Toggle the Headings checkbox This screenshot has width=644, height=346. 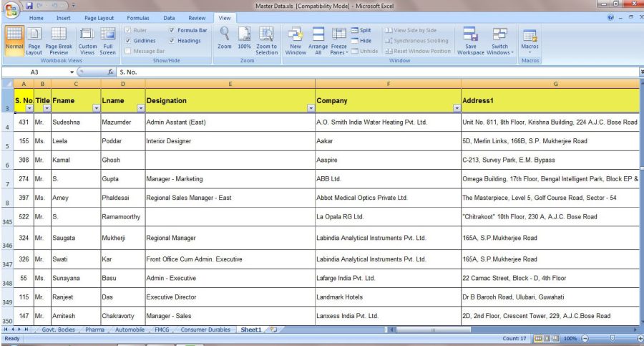[172, 41]
